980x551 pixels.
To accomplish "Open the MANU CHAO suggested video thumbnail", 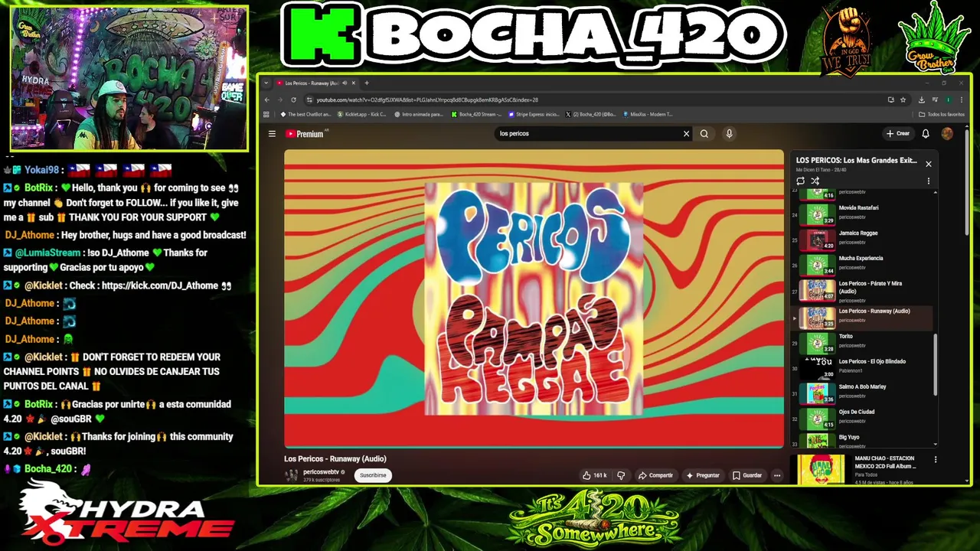I will [x=821, y=470].
